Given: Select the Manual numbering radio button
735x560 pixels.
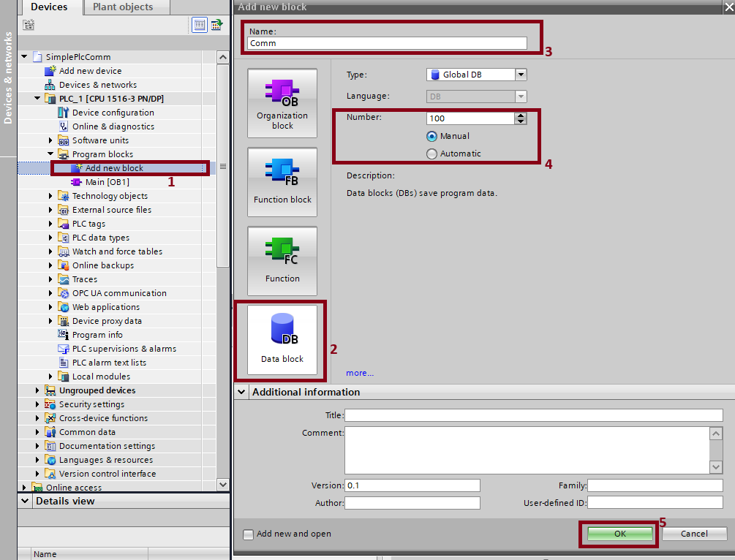Looking at the screenshot, I should (x=431, y=136).
